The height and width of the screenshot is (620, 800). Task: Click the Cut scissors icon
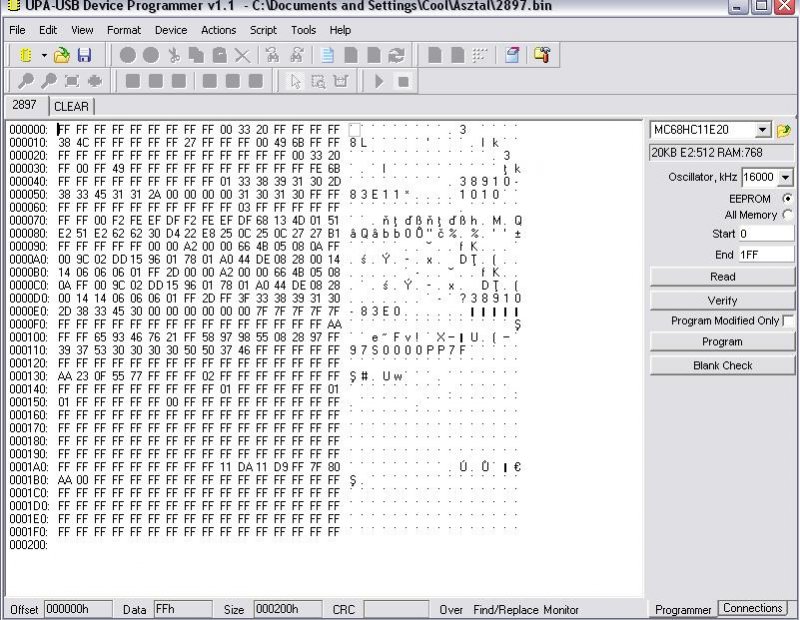point(174,55)
